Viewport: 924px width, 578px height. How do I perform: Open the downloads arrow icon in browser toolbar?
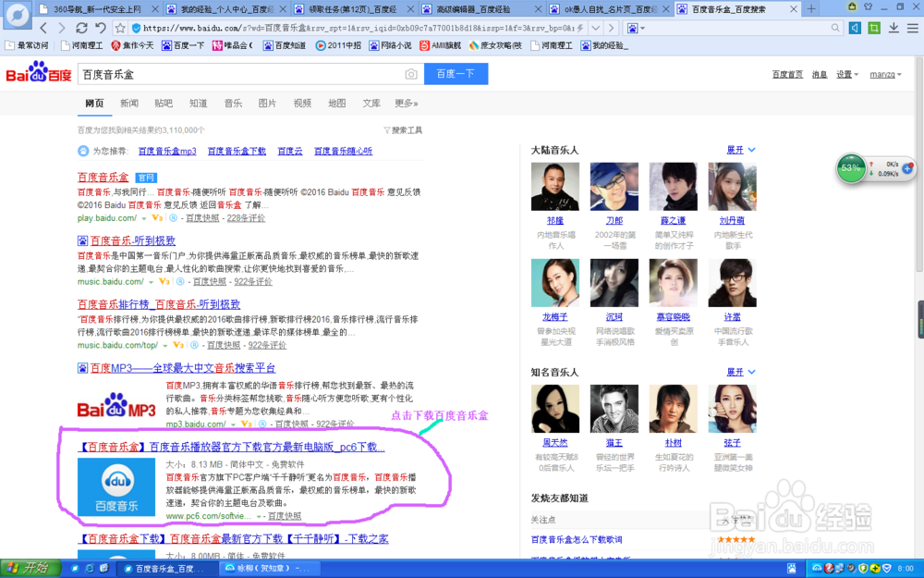(894, 28)
